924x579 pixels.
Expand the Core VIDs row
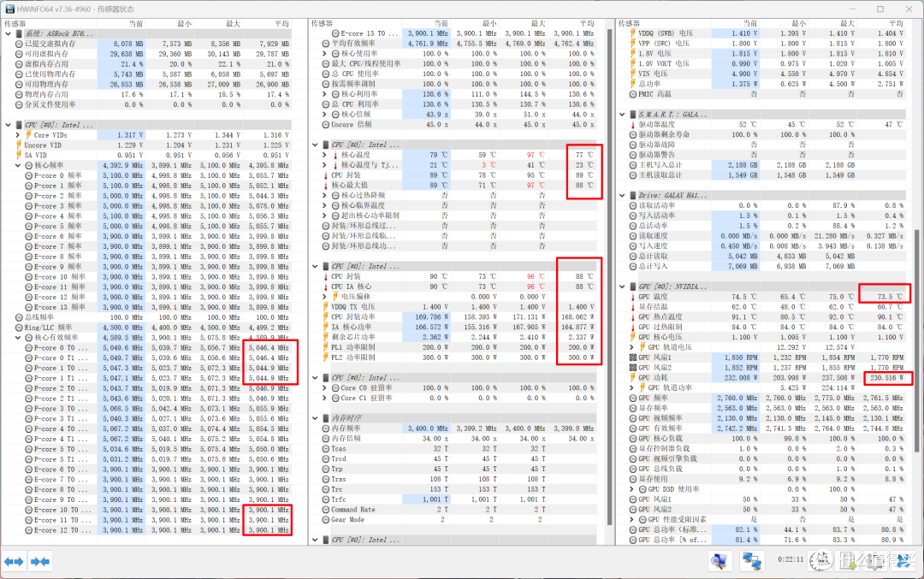point(18,135)
